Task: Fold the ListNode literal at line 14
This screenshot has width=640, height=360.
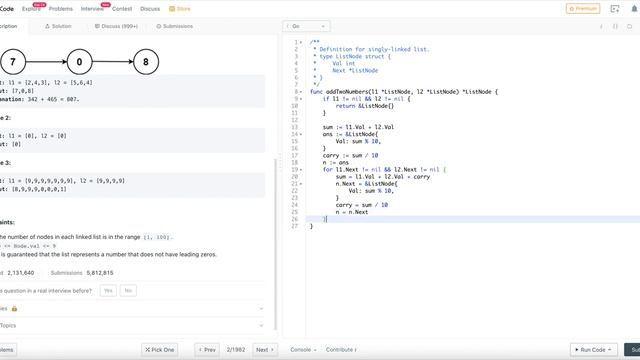Action: coord(301,134)
